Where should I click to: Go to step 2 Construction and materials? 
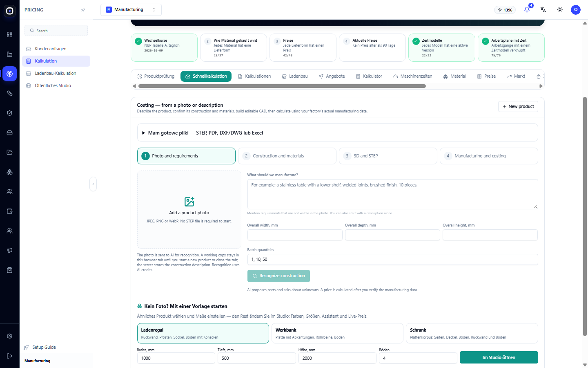tap(287, 156)
